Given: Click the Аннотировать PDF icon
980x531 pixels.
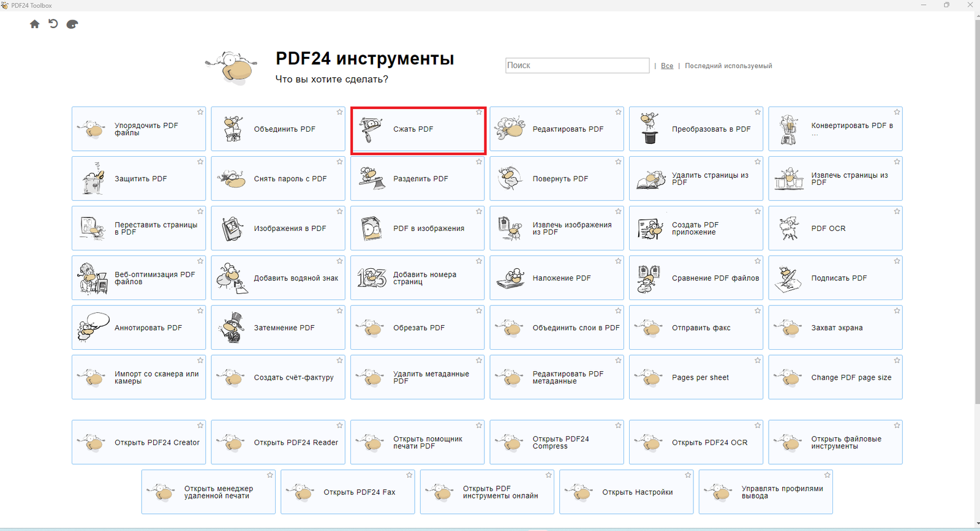Looking at the screenshot, I should [x=92, y=326].
